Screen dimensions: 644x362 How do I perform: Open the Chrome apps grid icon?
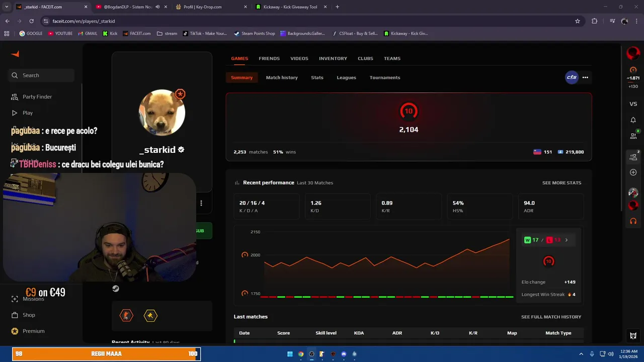[x=7, y=34]
